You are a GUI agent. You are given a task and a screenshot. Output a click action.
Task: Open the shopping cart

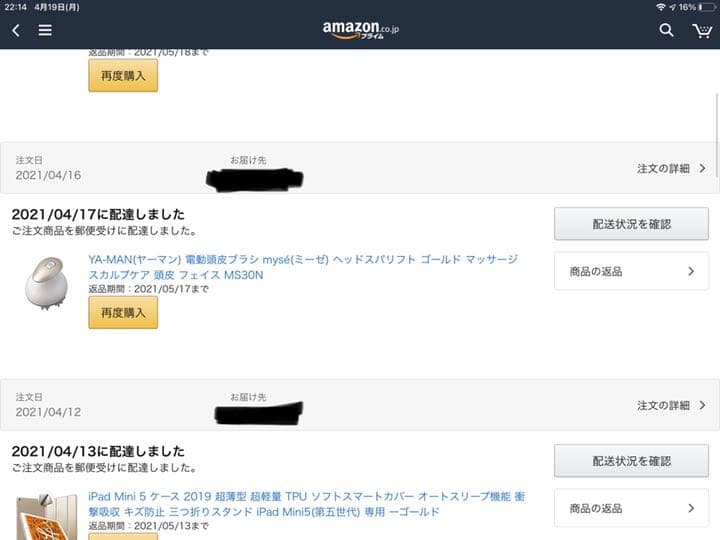(702, 30)
